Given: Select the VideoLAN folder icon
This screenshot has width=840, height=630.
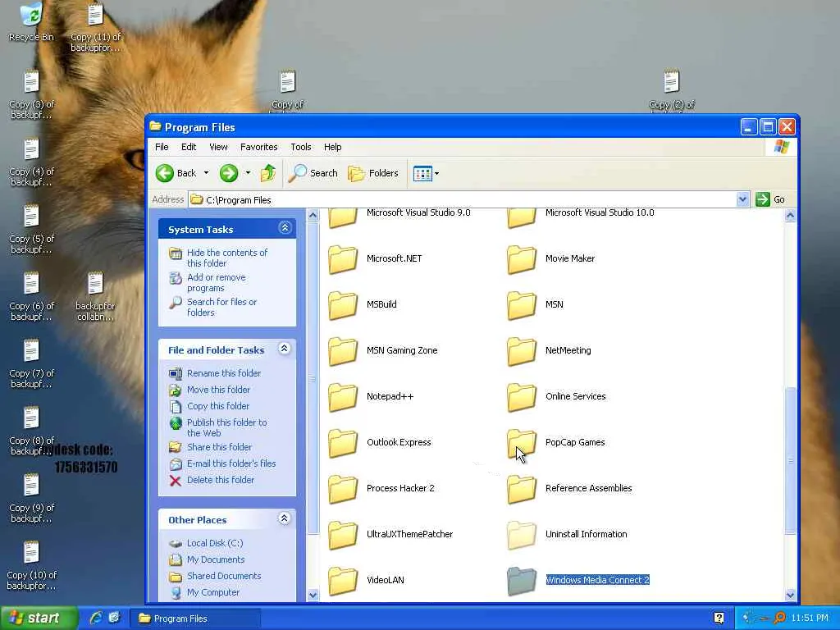Looking at the screenshot, I should [343, 582].
